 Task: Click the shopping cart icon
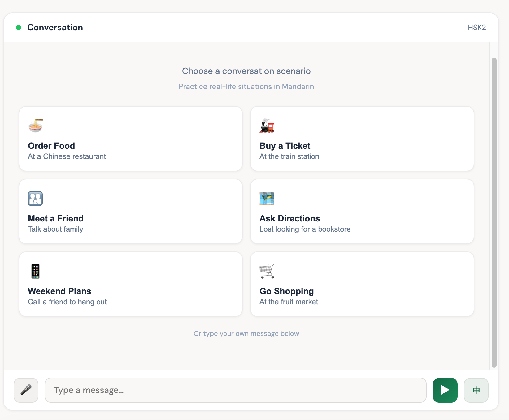[267, 271]
